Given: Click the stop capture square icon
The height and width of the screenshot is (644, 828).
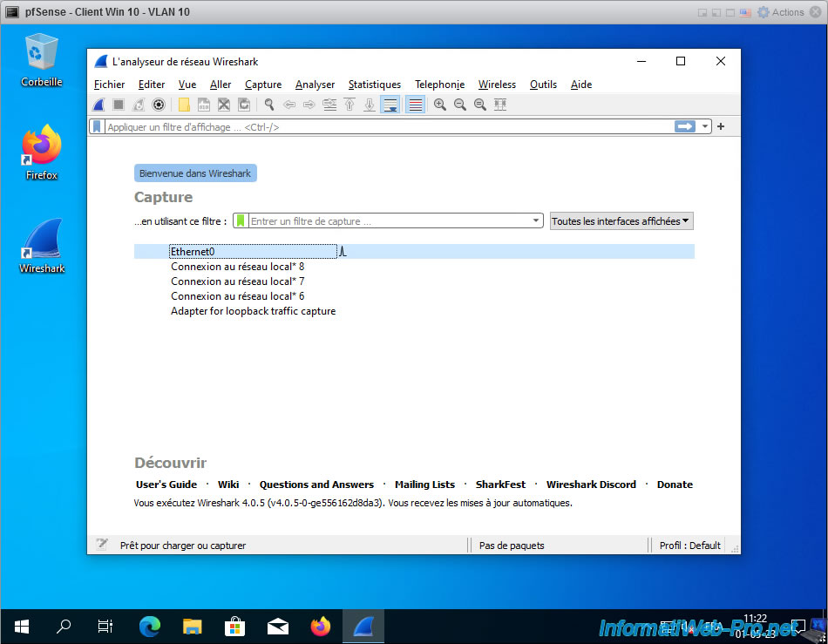Looking at the screenshot, I should tap(119, 105).
